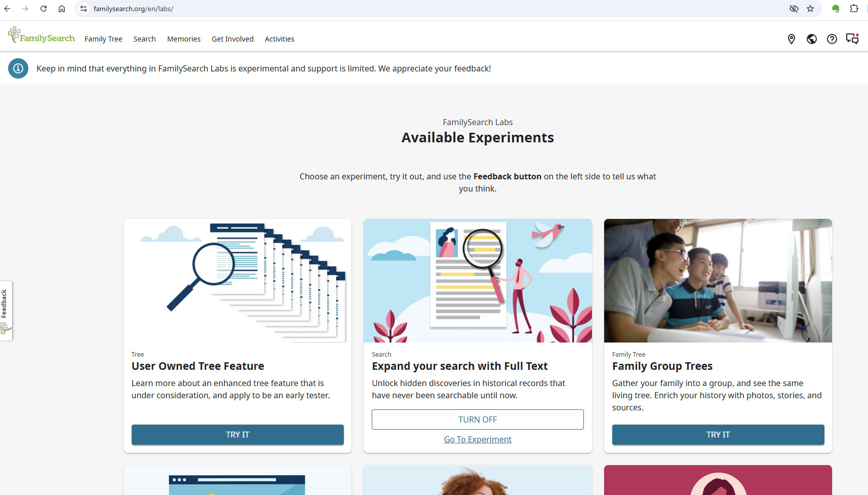Click the FamilySearch Labs subtitle text
Image resolution: width=868 pixels, height=495 pixels.
pos(478,122)
